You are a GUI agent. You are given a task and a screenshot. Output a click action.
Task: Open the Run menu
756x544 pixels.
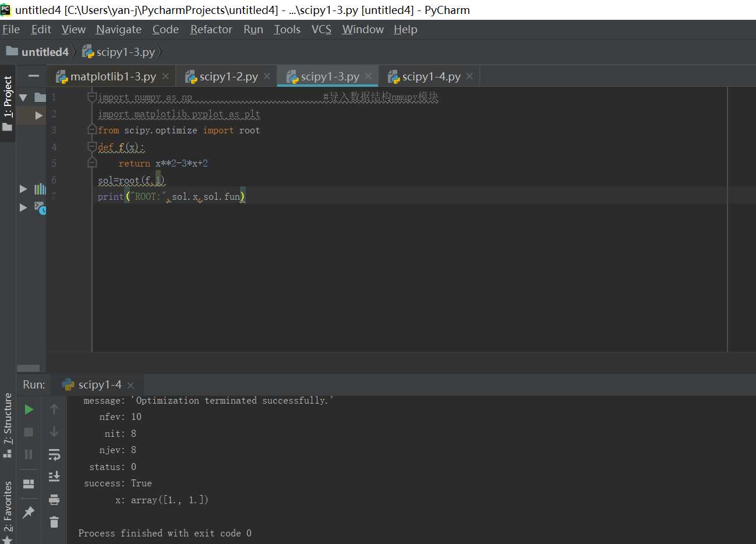pos(253,29)
